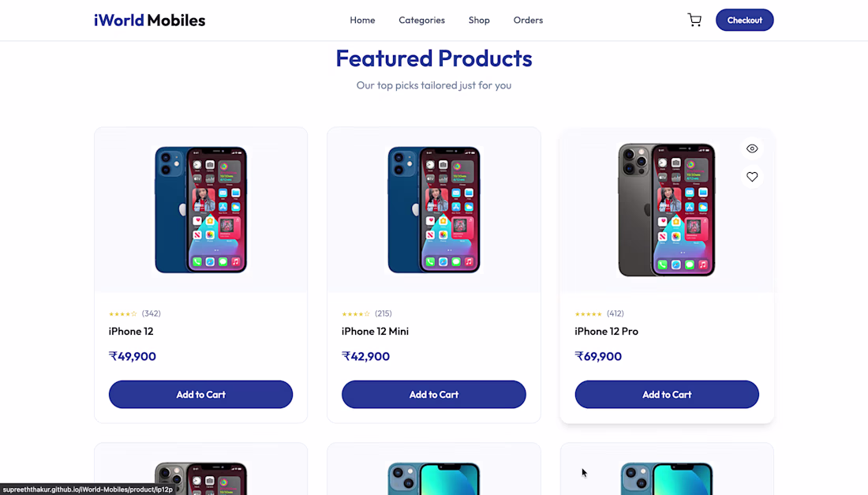The height and width of the screenshot is (495, 868).
Task: Click the iPhone 12 Pro star rating
Action: coord(589,313)
